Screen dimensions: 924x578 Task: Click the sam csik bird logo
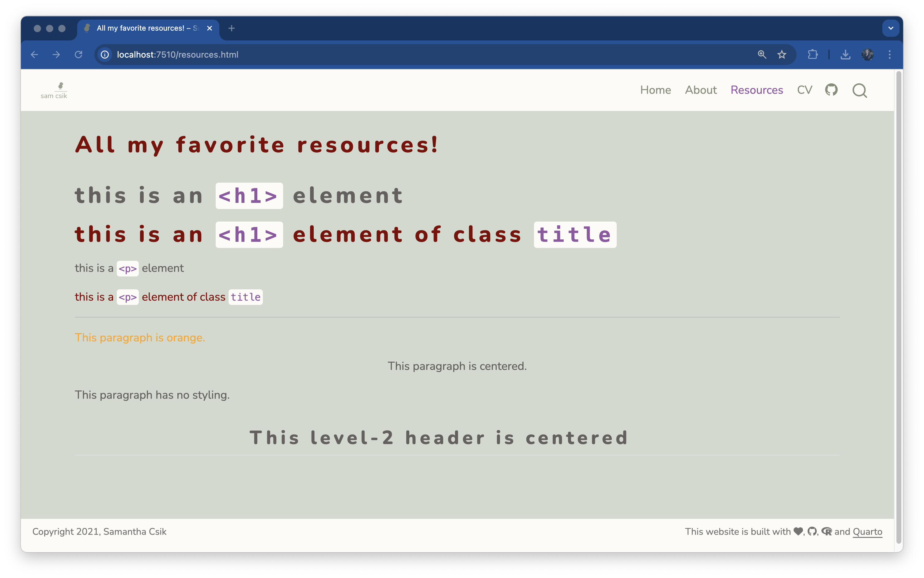pos(54,90)
